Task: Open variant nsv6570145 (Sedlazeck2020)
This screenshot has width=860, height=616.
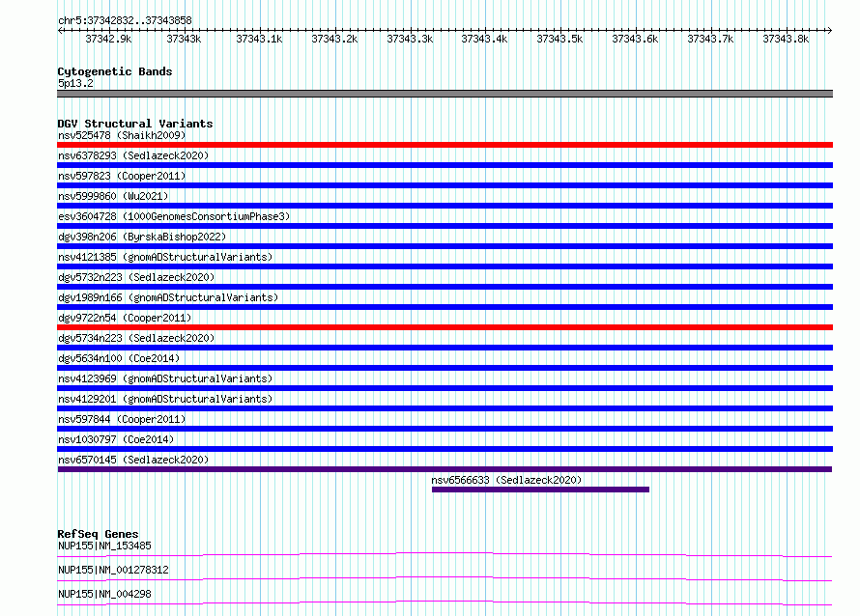Action: tap(133, 460)
